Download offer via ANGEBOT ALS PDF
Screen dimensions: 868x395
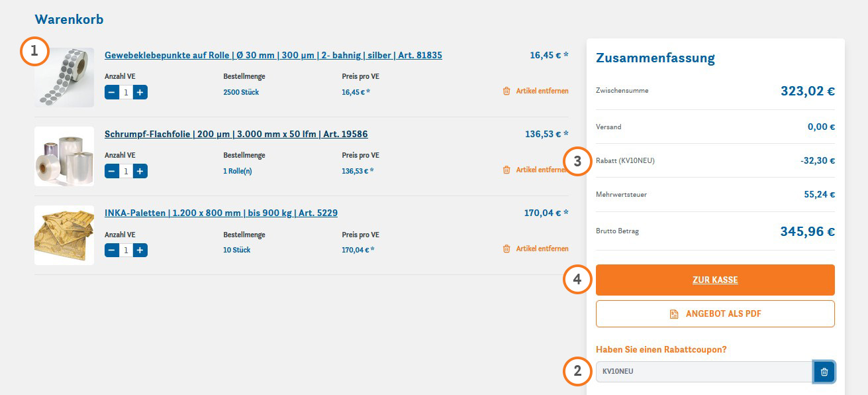(715, 313)
